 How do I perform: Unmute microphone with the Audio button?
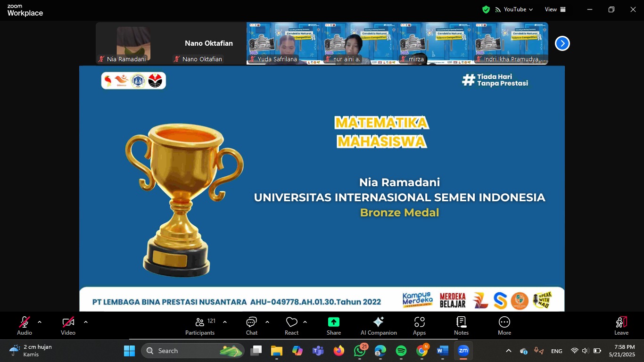pos(25,325)
